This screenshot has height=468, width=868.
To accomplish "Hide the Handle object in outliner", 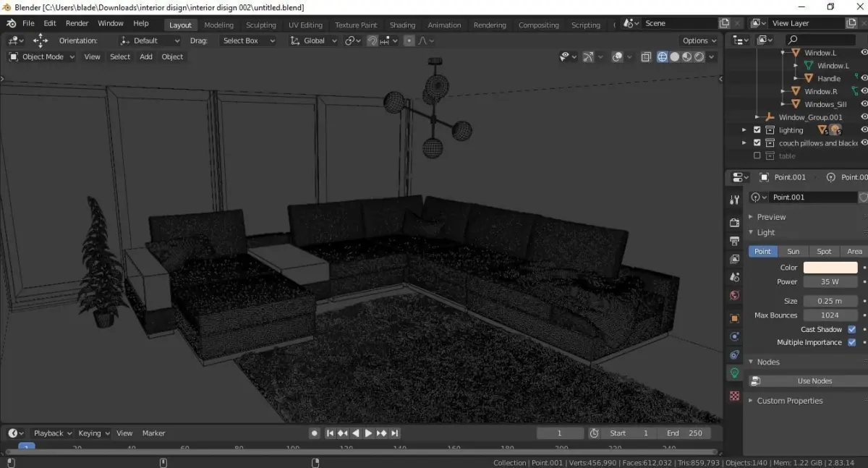I will 864,78.
